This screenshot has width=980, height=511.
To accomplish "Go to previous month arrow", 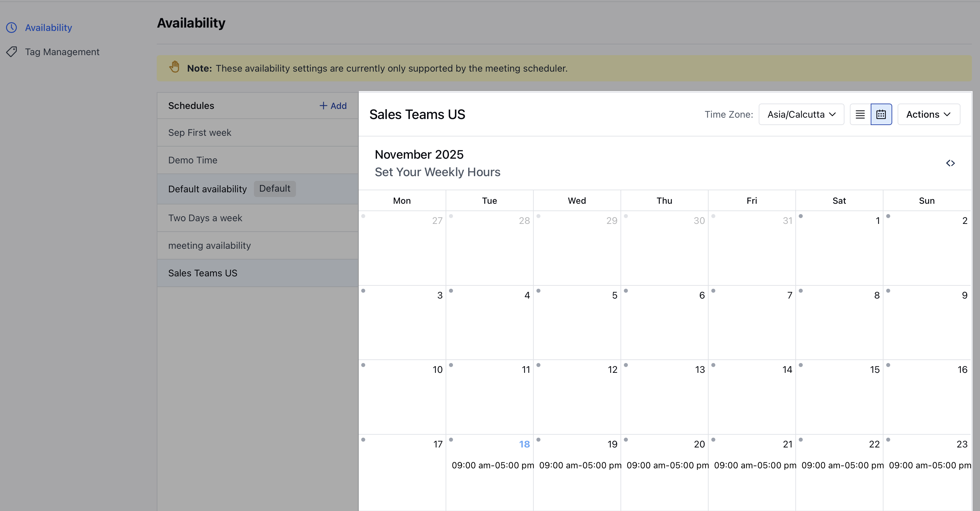I will pos(948,163).
